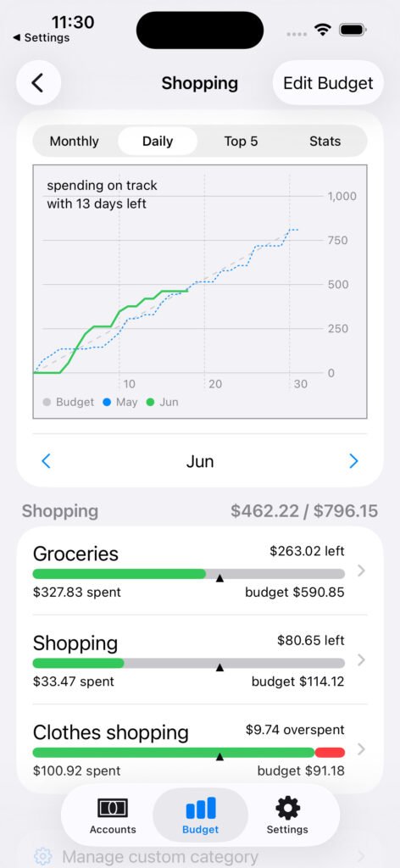
Task: Return to Settings via status bar link
Action: [x=42, y=37]
